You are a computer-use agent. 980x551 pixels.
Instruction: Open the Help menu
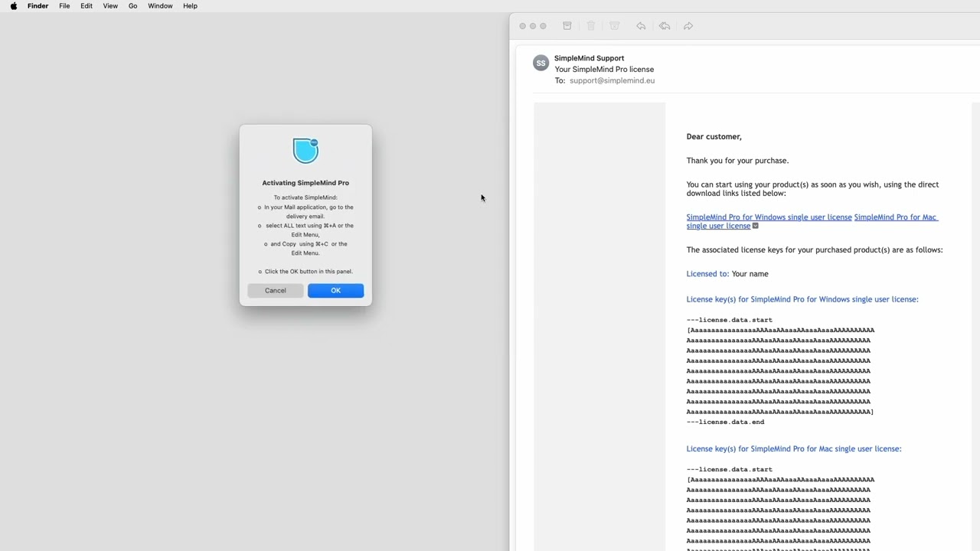tap(190, 6)
